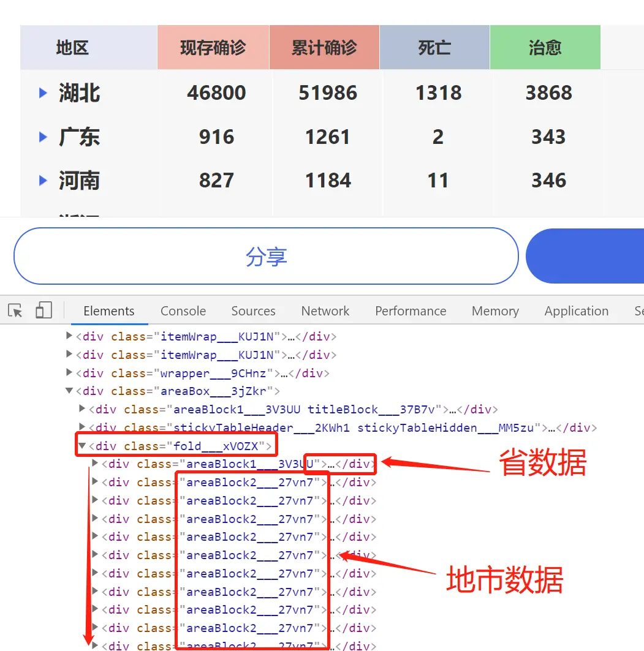
Task: Expand the first areaBlock2___27vn7 div node
Action: [95, 481]
